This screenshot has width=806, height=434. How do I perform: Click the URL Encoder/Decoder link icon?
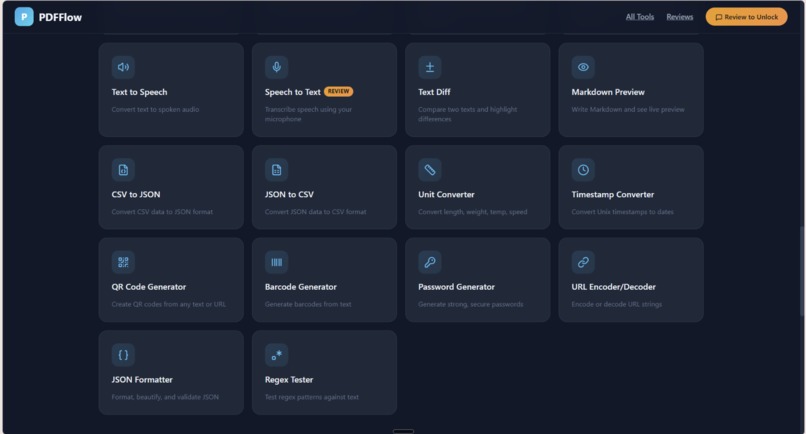(x=583, y=262)
